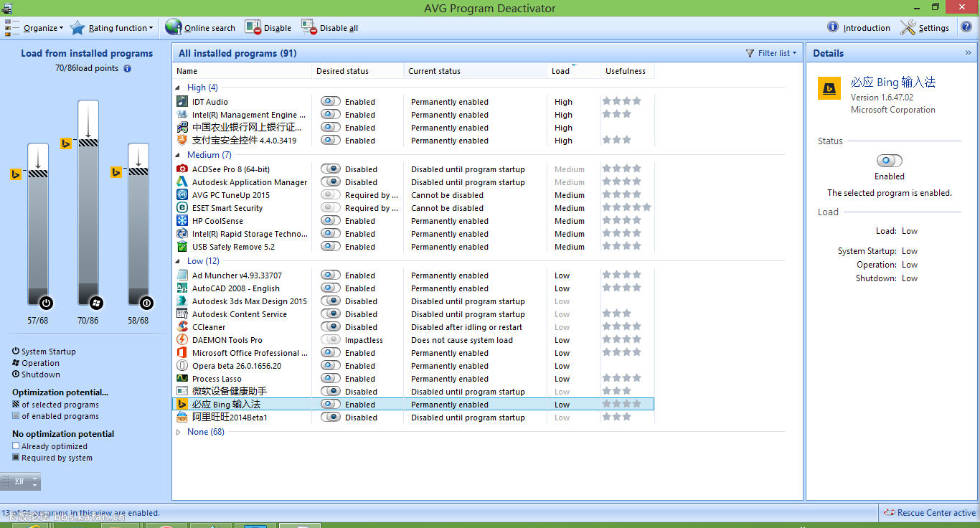Image resolution: width=980 pixels, height=528 pixels.
Task: Click the Shutdown icon under third bar
Action: click(x=147, y=303)
